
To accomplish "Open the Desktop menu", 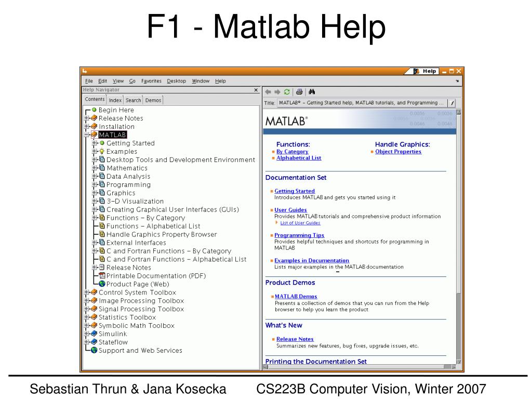I will 177,81.
